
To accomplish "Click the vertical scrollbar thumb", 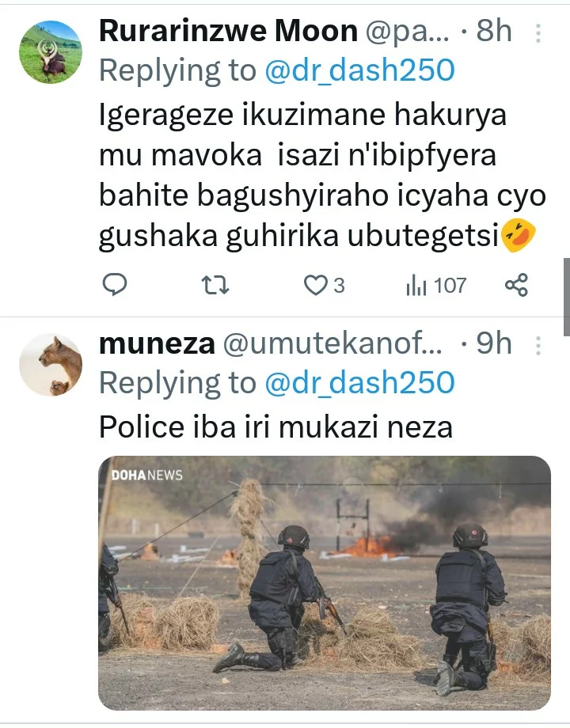I will 567,297.
